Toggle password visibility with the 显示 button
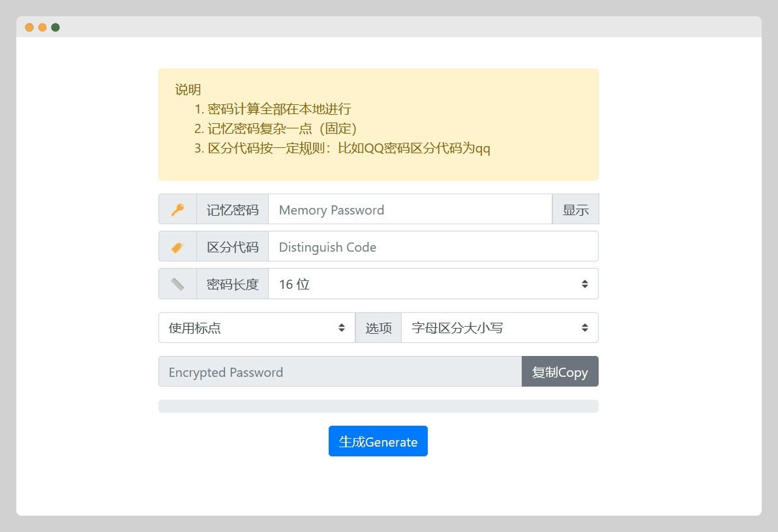Image resolution: width=778 pixels, height=532 pixels. coord(575,209)
